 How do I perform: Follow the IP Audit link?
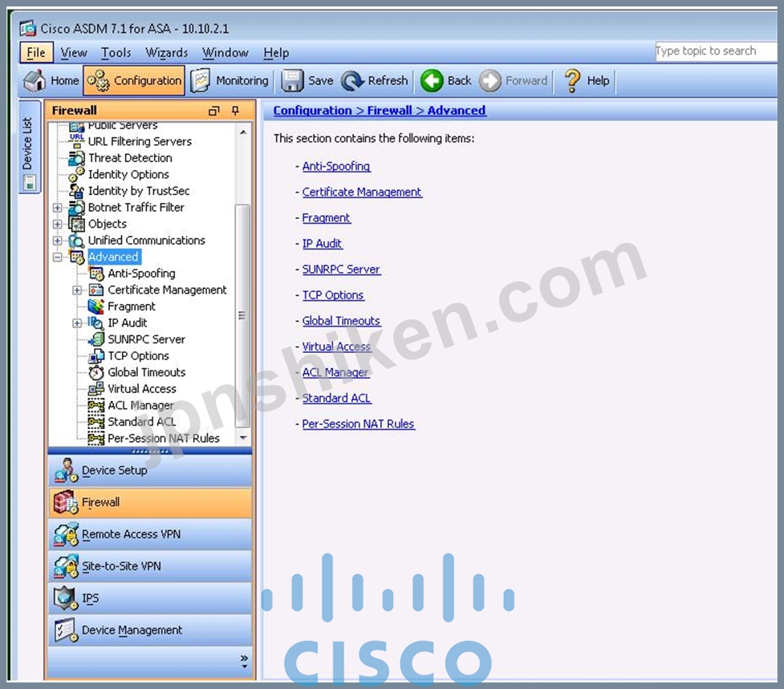click(322, 243)
